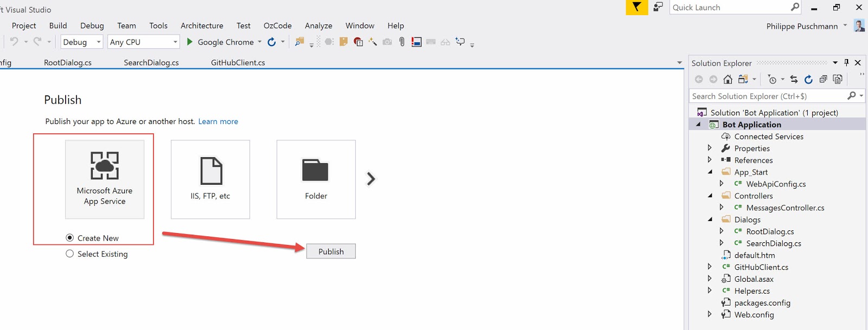Click the yellow notifications flag icon

click(x=637, y=7)
